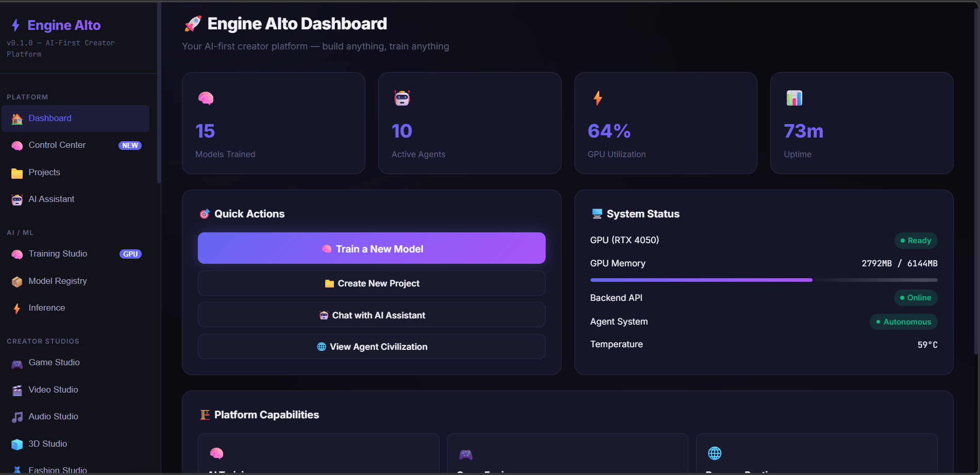Screen dimensions: 980x475
Task: Switch to the Inference section
Action: (x=47, y=308)
